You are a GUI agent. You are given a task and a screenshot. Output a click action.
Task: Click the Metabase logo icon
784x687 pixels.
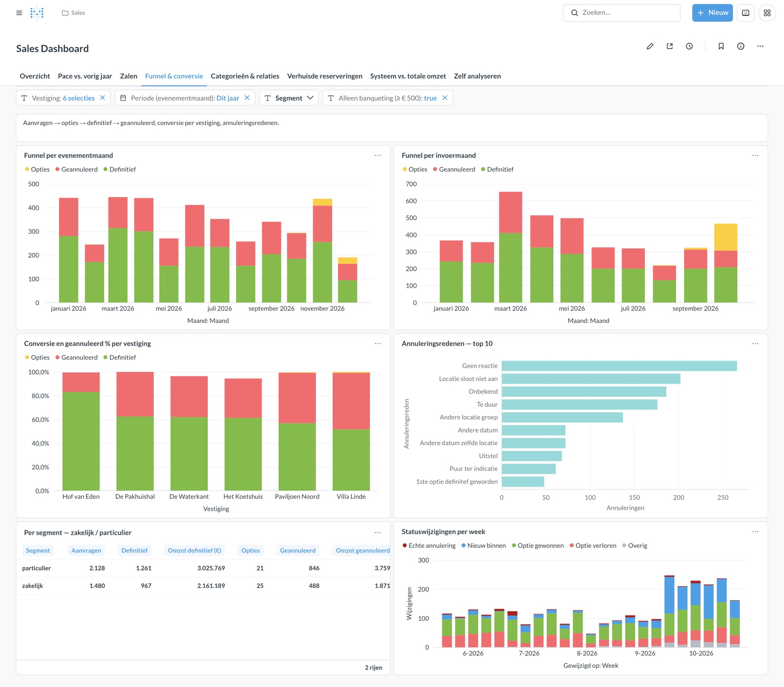point(37,13)
